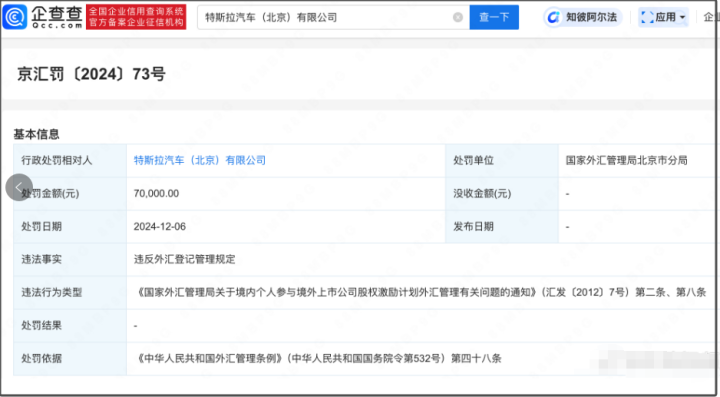This screenshot has width=720, height=397.
Task: Click 国家外汇管理局北京市分局 value
Action: click(x=626, y=161)
